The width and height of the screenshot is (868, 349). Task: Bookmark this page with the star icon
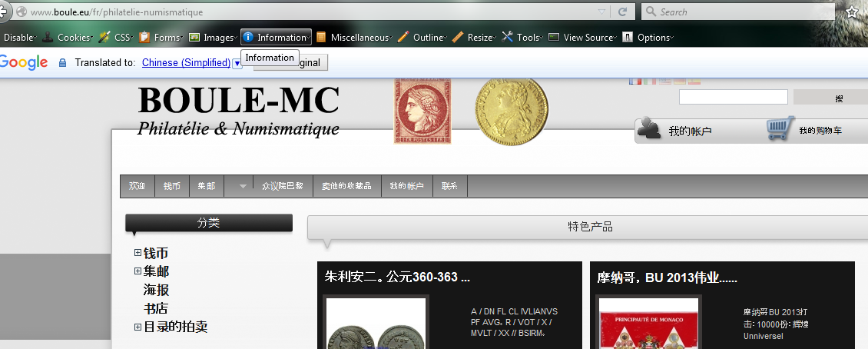[x=853, y=12]
